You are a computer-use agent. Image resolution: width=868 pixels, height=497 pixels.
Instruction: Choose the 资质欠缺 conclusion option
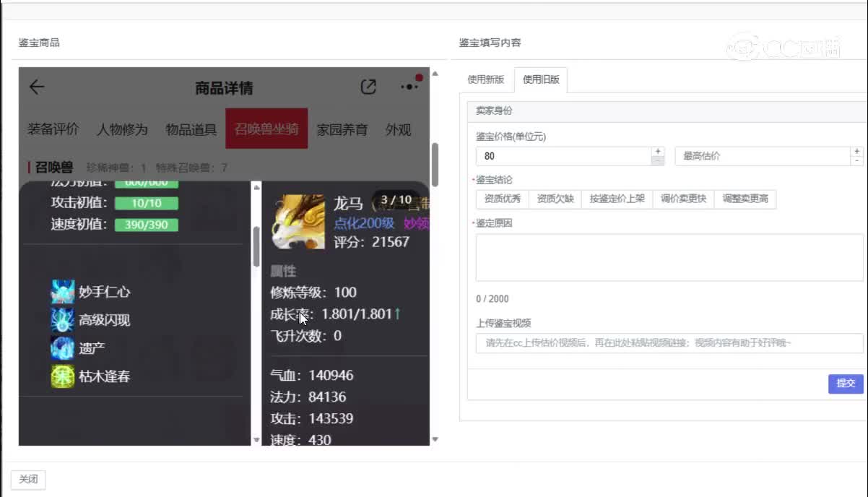tap(555, 199)
